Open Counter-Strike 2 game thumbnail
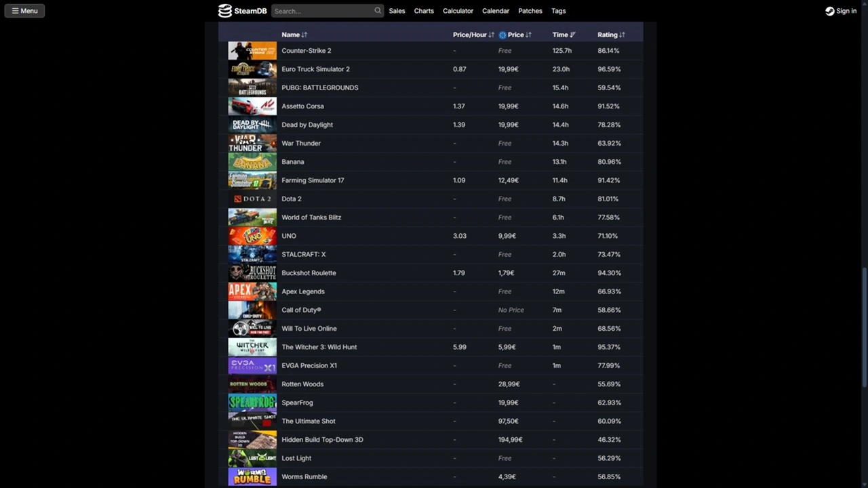 [x=252, y=51]
